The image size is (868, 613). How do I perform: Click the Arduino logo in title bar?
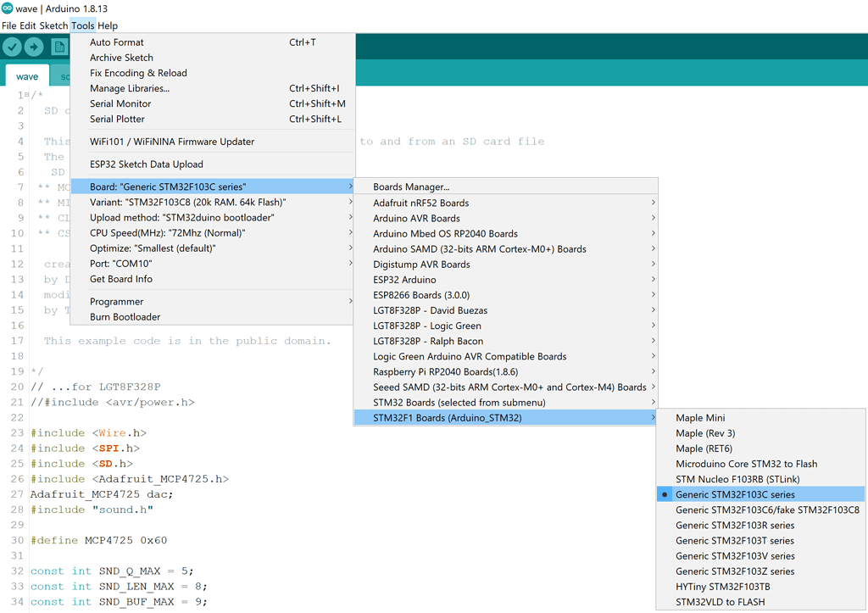click(x=7, y=8)
